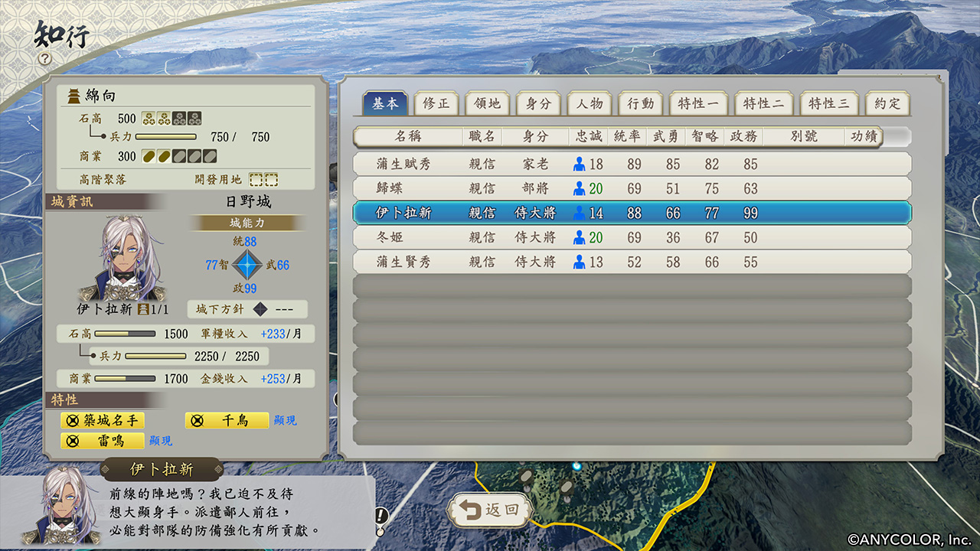This screenshot has height=551, width=980.
Task: Click loyalty person icon in 歸蝶 row
Action: pos(580,188)
